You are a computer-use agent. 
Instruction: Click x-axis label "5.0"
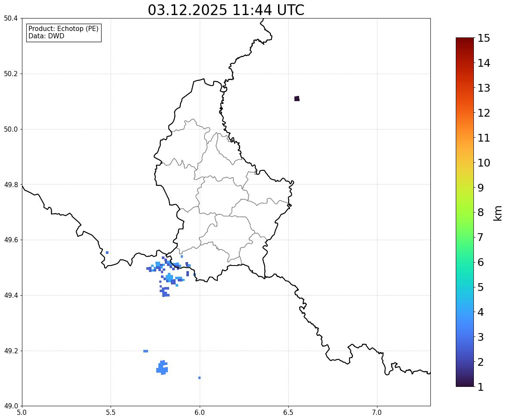point(22,413)
